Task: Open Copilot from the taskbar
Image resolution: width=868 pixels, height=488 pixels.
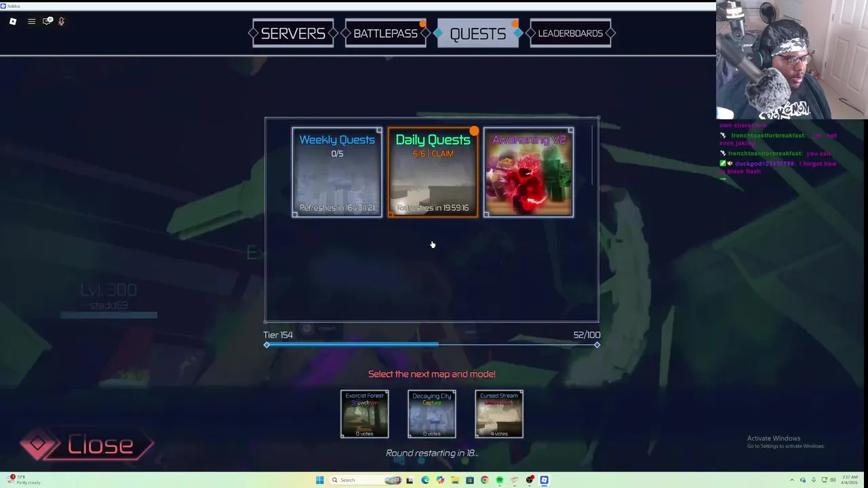Action: [440, 480]
